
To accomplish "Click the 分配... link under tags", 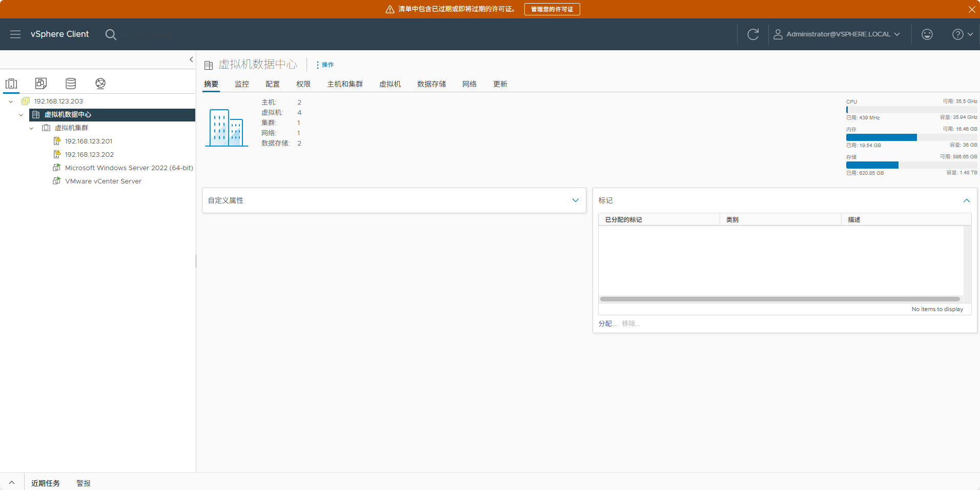I will pos(607,323).
